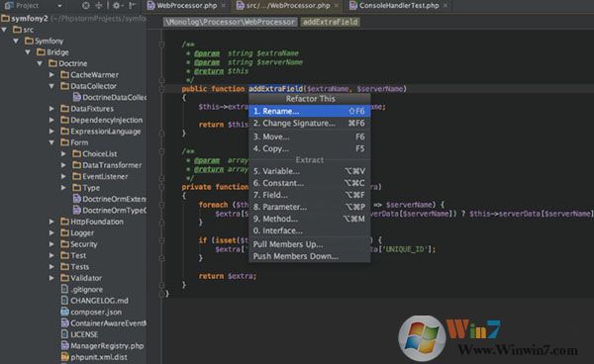The width and height of the screenshot is (594, 364).
Task: Click the settings gear icon in Project toolbar
Action: pos(116,5)
